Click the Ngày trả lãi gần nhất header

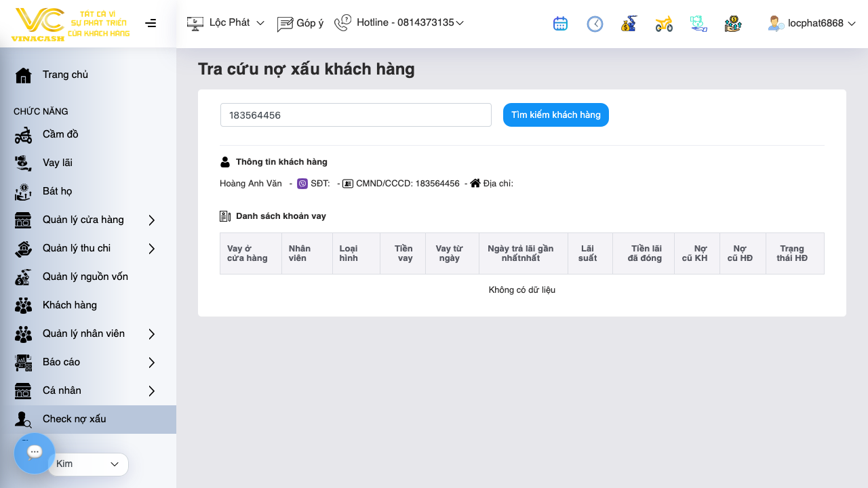[524, 253]
